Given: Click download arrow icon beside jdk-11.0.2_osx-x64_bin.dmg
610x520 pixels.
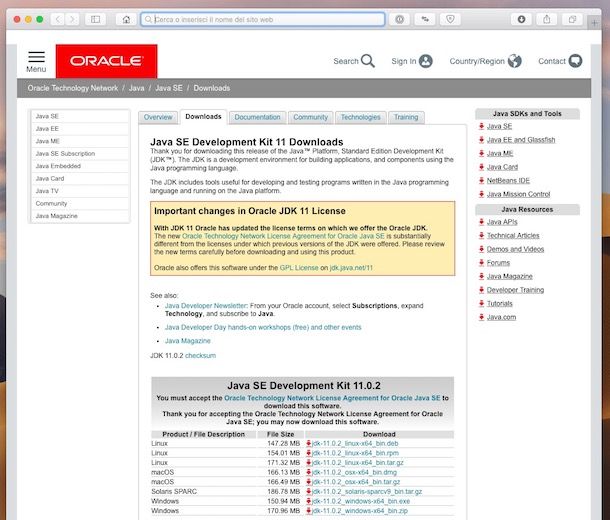Looking at the screenshot, I should click(x=309, y=472).
